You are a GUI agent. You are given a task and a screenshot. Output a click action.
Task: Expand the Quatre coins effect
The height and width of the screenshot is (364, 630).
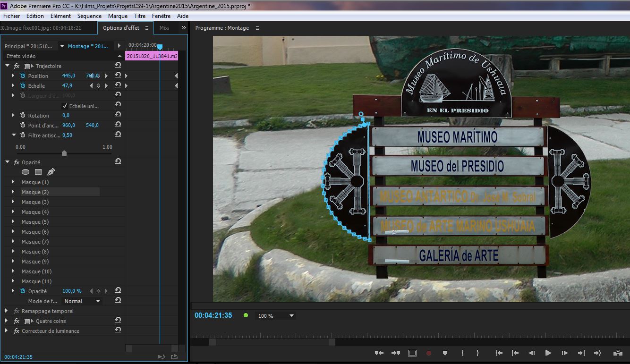(7, 321)
